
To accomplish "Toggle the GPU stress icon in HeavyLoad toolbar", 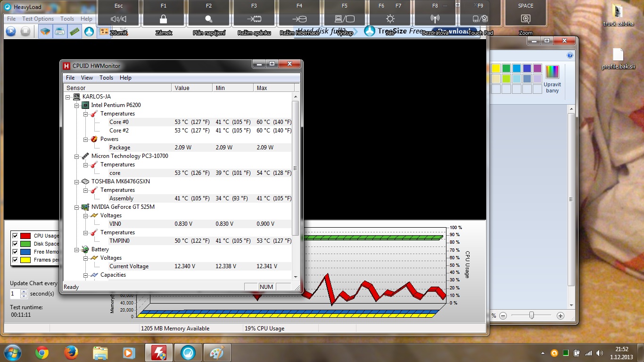I will 104,32.
